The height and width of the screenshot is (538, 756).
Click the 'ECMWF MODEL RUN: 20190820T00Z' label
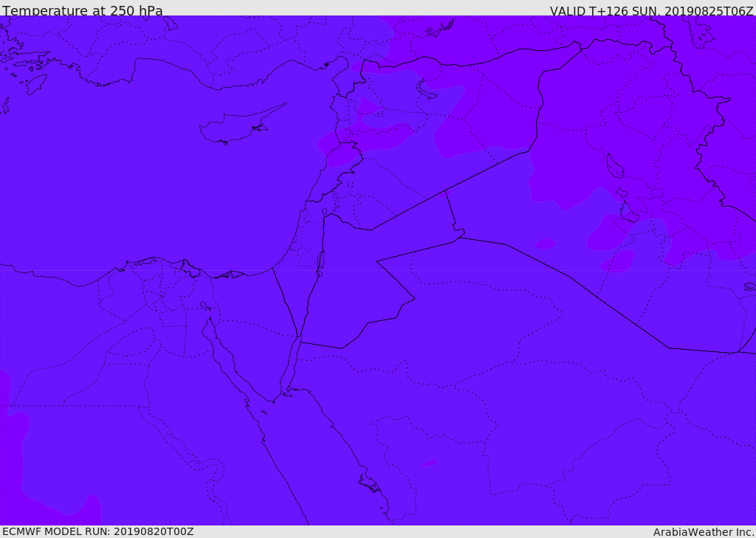tap(98, 531)
